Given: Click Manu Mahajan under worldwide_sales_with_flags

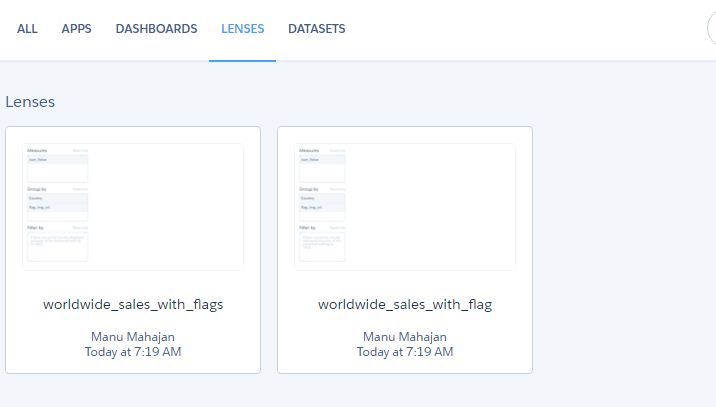Looking at the screenshot, I should coord(133,337).
